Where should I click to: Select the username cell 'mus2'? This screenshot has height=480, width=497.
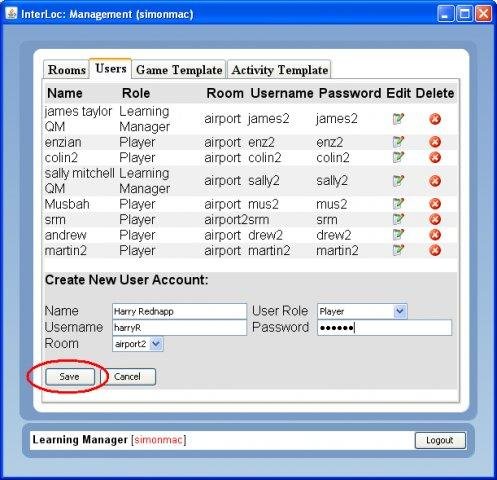point(263,204)
